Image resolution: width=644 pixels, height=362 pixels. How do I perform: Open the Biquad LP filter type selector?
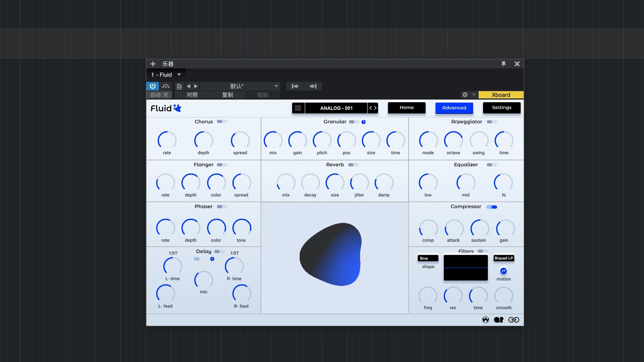point(503,258)
